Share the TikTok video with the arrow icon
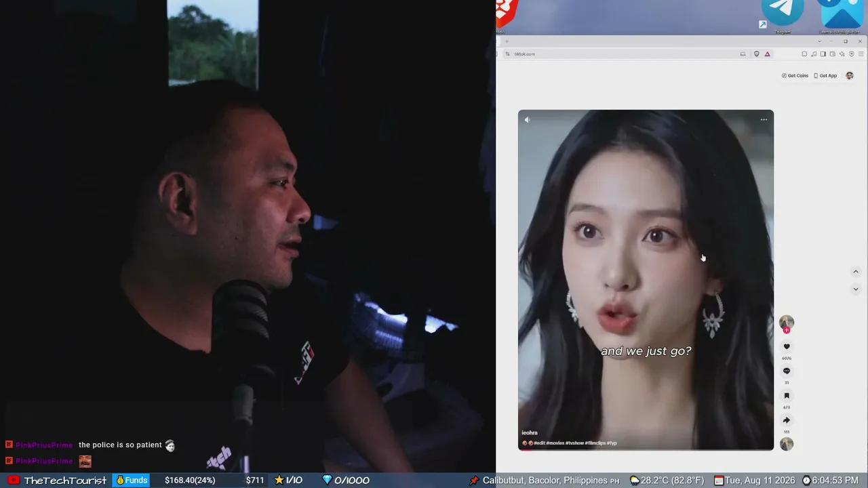 (x=787, y=420)
